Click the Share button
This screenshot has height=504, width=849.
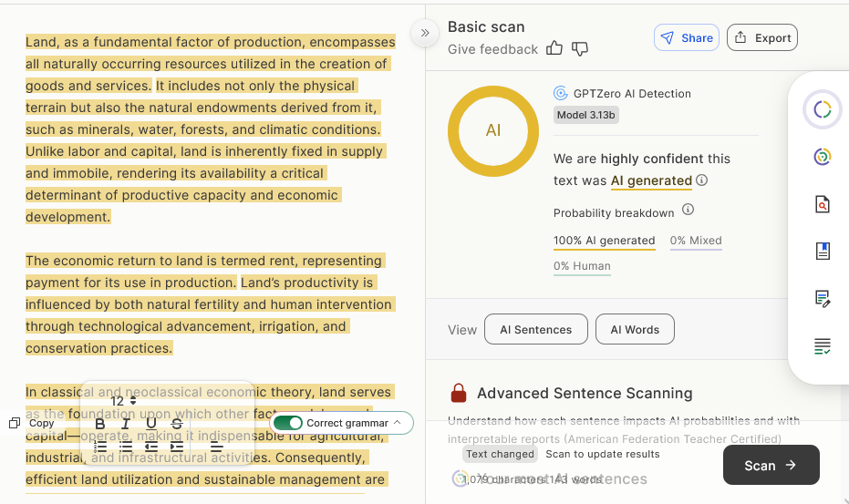pyautogui.click(x=687, y=37)
